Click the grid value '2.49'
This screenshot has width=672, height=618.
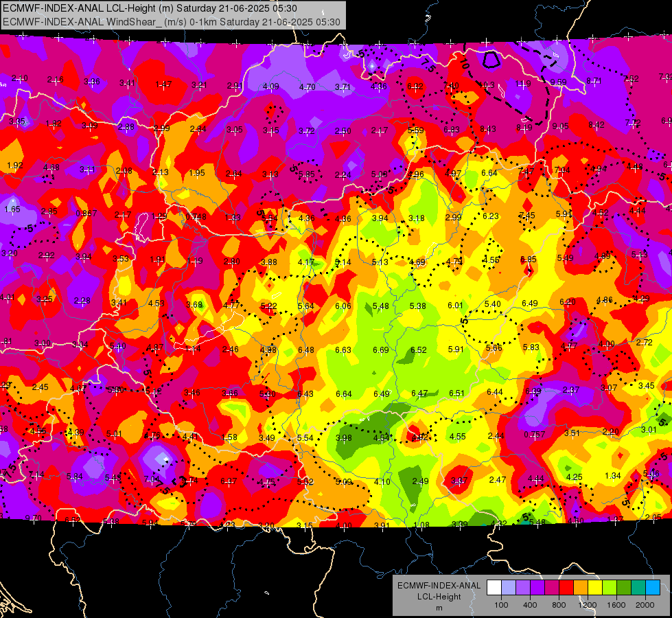click(420, 481)
